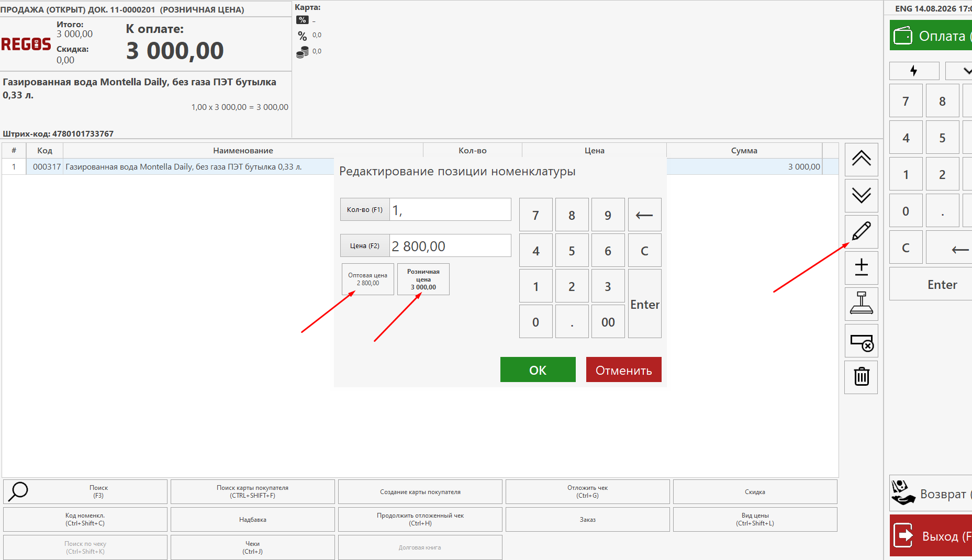Click right keypad Enter button
972x560 pixels.
pyautogui.click(x=931, y=284)
